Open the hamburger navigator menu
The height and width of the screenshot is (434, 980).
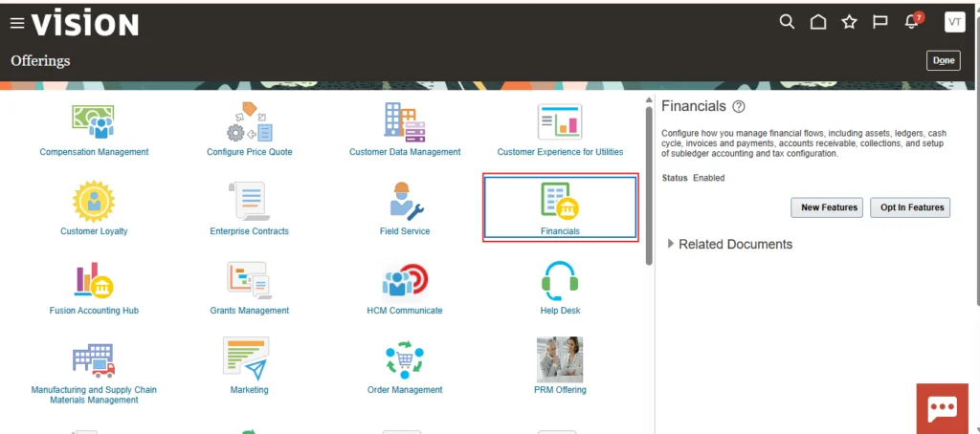click(x=17, y=24)
